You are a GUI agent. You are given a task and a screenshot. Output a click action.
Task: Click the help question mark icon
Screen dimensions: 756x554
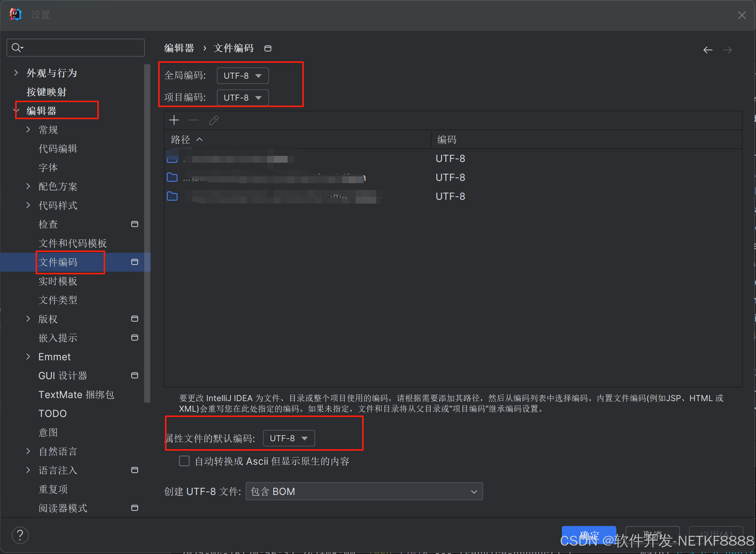20,535
